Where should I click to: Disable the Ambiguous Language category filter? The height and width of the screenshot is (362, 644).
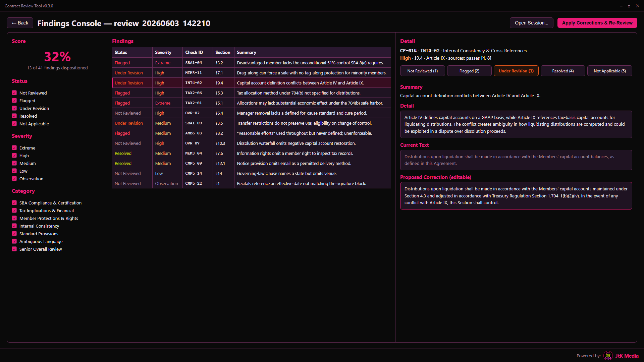(14, 241)
